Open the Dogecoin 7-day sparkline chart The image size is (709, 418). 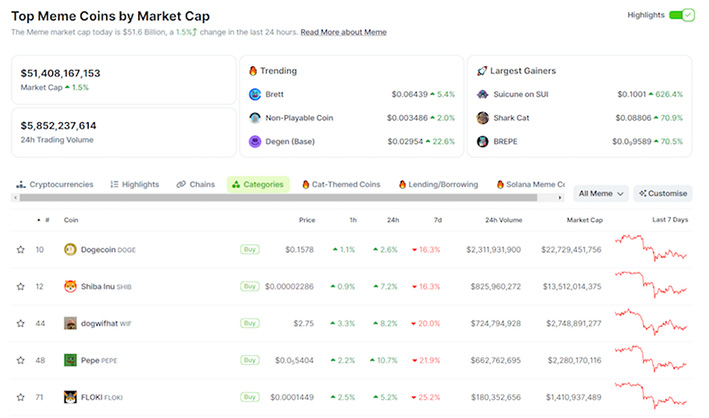pyautogui.click(x=651, y=248)
